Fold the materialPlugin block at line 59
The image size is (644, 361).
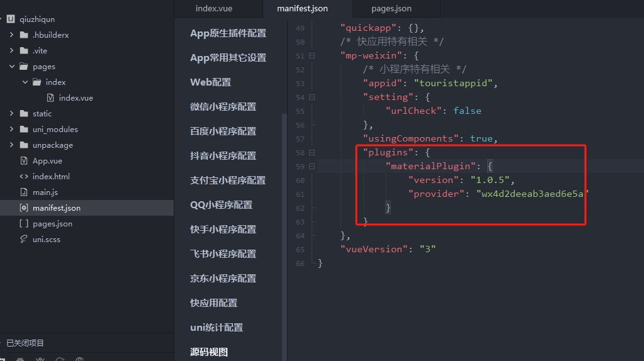(x=312, y=167)
